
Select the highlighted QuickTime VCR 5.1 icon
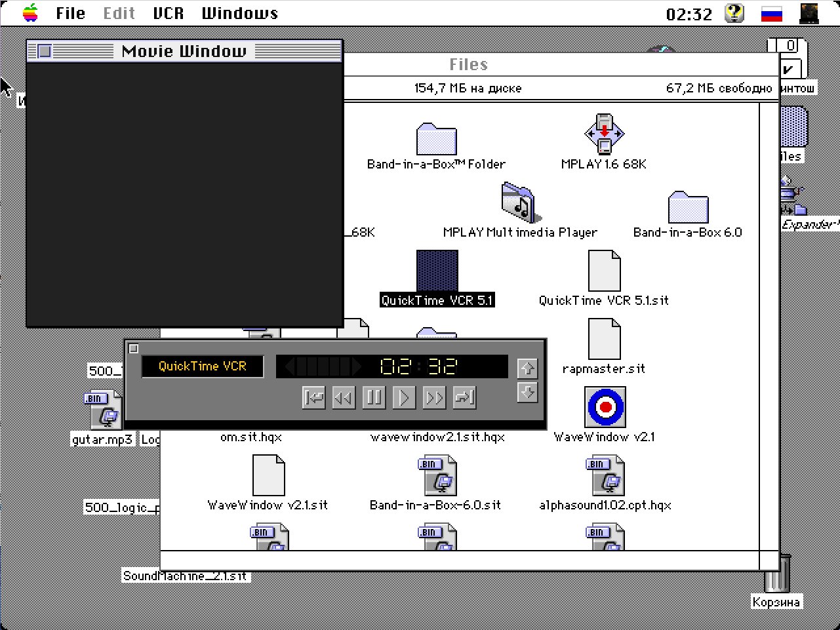pyautogui.click(x=437, y=271)
